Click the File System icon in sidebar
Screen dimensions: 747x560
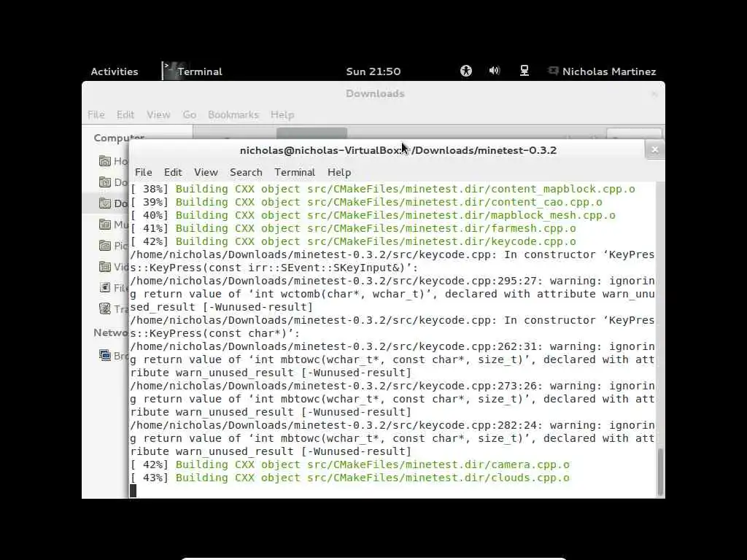tap(105, 287)
